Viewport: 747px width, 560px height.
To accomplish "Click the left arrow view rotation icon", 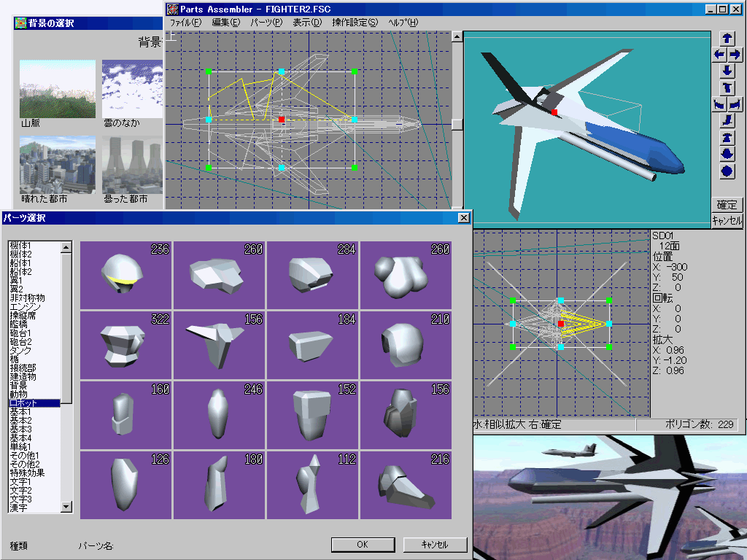I will pyautogui.click(x=719, y=55).
